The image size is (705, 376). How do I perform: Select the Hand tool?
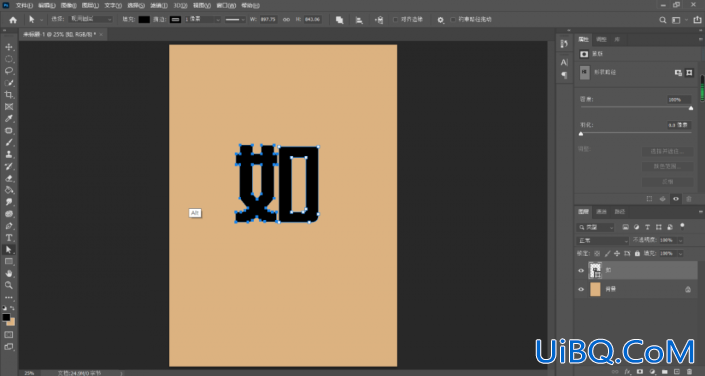(x=9, y=273)
